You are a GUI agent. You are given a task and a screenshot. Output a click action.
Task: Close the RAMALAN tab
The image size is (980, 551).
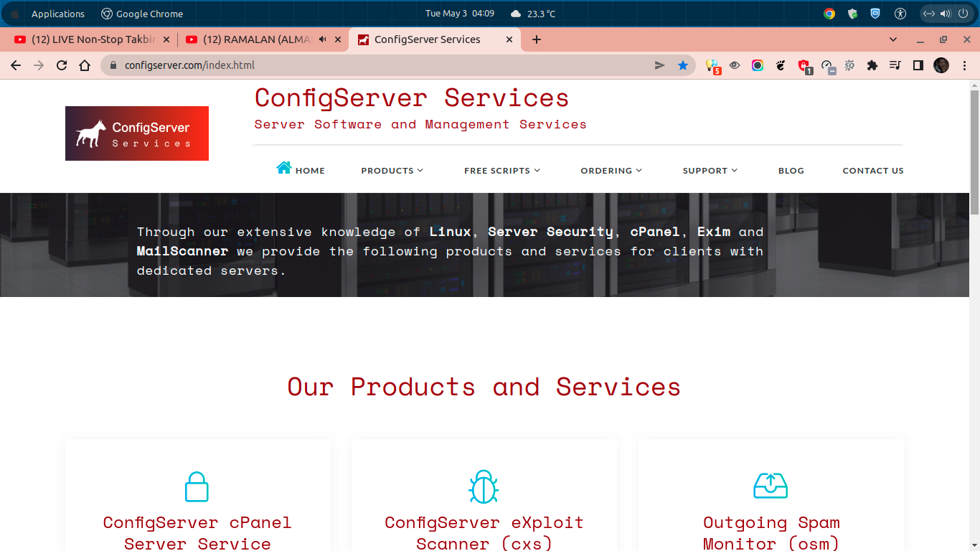(x=338, y=39)
